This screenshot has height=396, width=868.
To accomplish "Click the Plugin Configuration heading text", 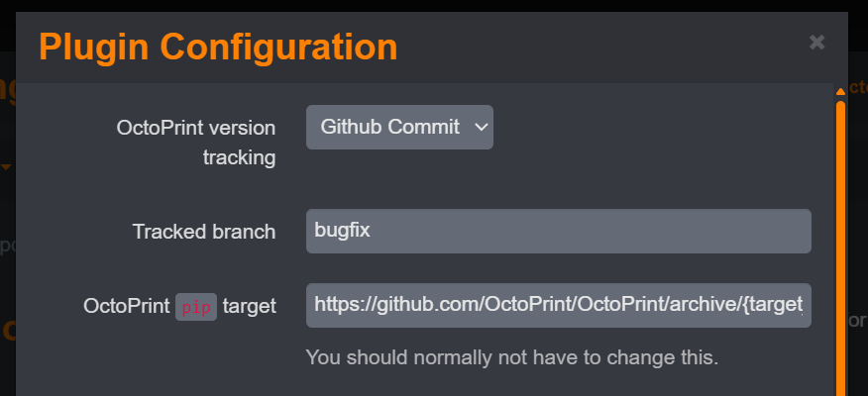I will (x=218, y=46).
